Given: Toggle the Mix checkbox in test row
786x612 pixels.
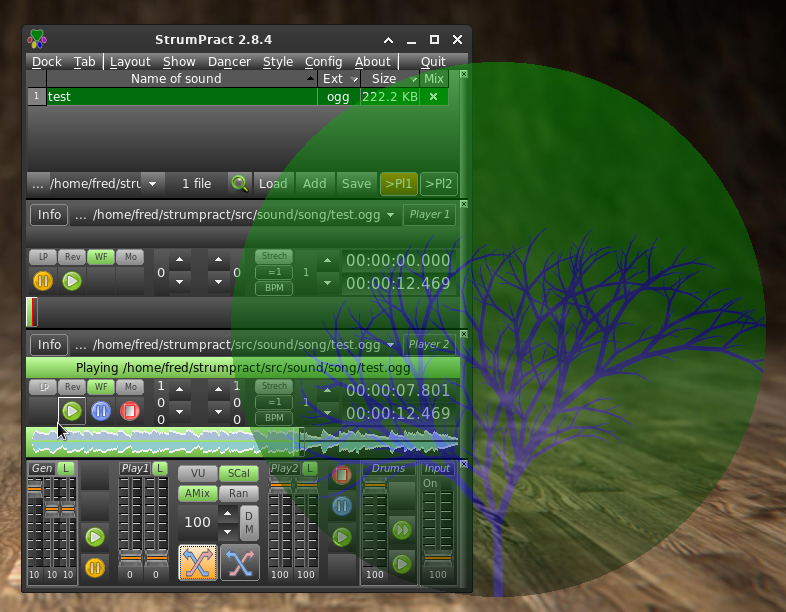Looking at the screenshot, I should point(434,97).
